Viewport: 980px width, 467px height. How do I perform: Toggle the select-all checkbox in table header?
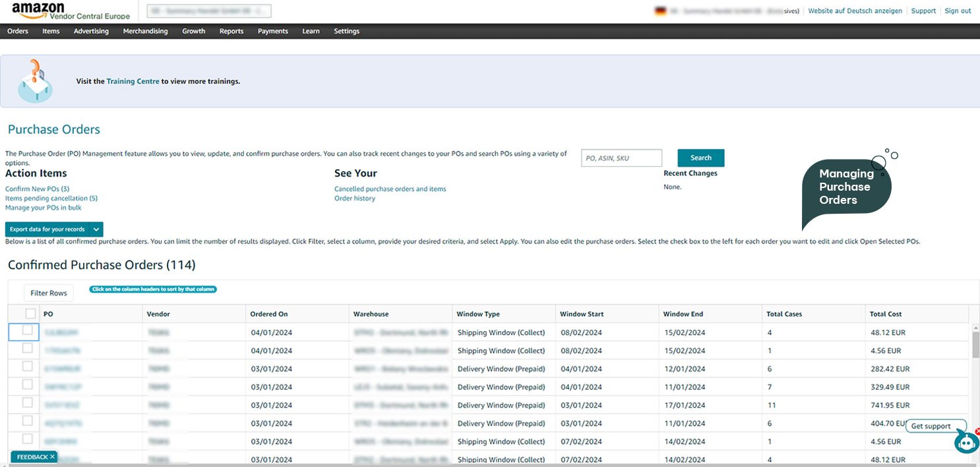pos(30,314)
